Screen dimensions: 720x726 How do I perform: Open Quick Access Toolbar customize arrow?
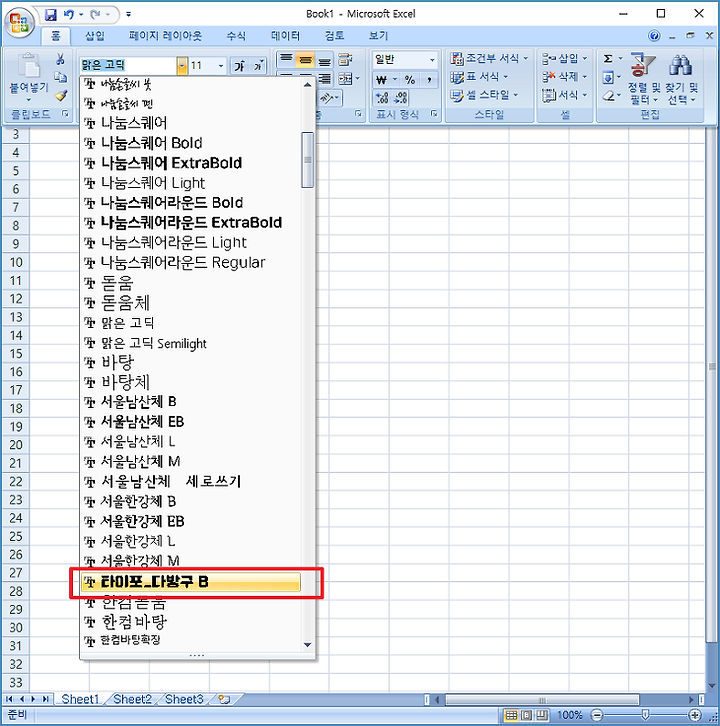pos(128,15)
